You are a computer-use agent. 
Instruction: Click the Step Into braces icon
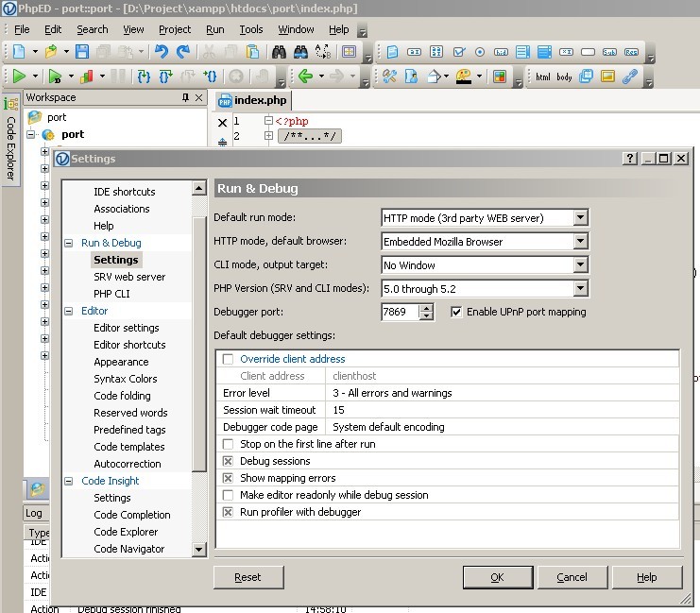point(144,77)
